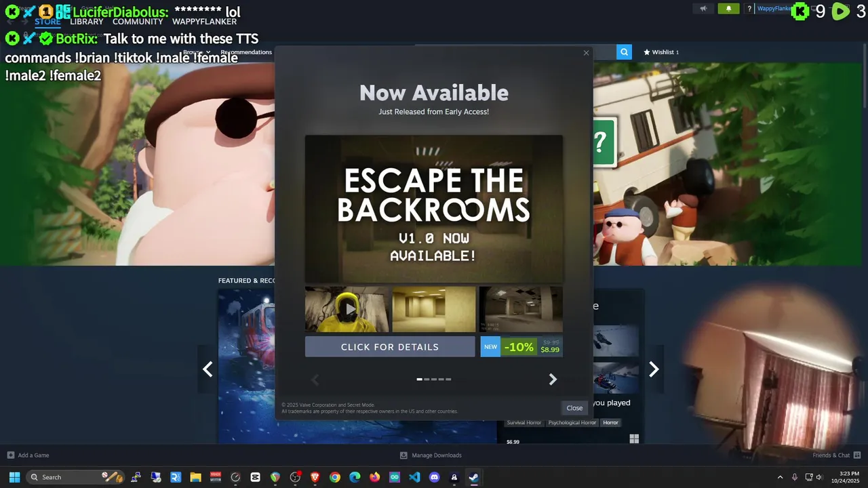
Task: Open the Wishlist star link
Action: point(661,52)
